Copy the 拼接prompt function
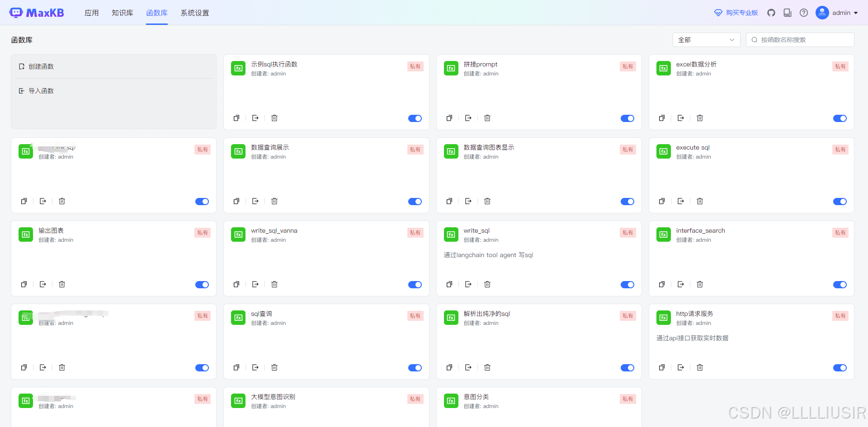The image size is (868, 427). (449, 118)
